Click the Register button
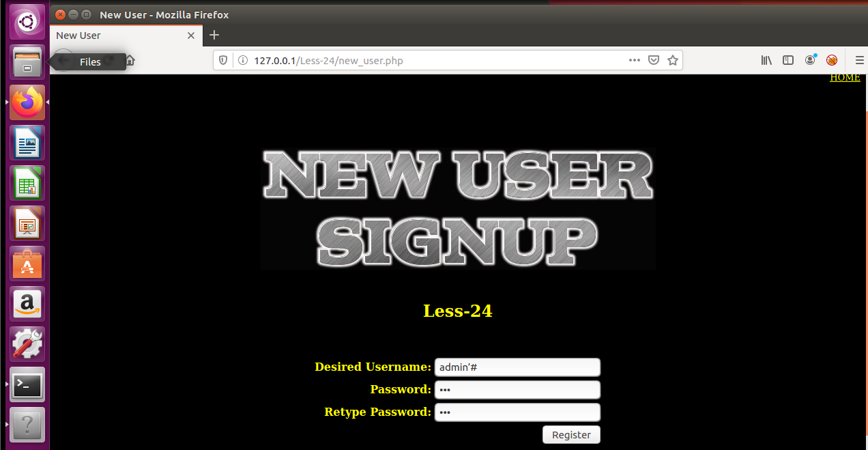Image resolution: width=868 pixels, height=450 pixels. [x=571, y=435]
